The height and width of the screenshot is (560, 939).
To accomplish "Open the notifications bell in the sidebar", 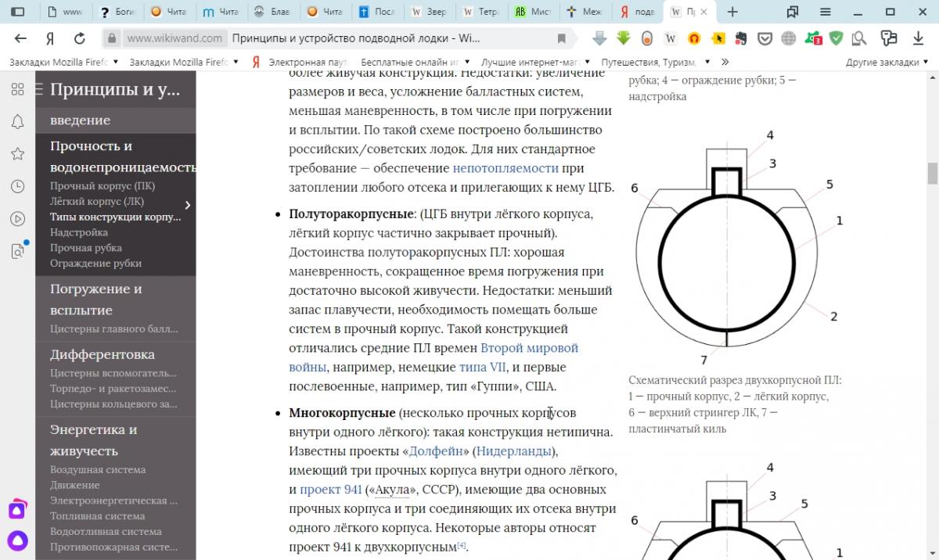I will tap(17, 121).
